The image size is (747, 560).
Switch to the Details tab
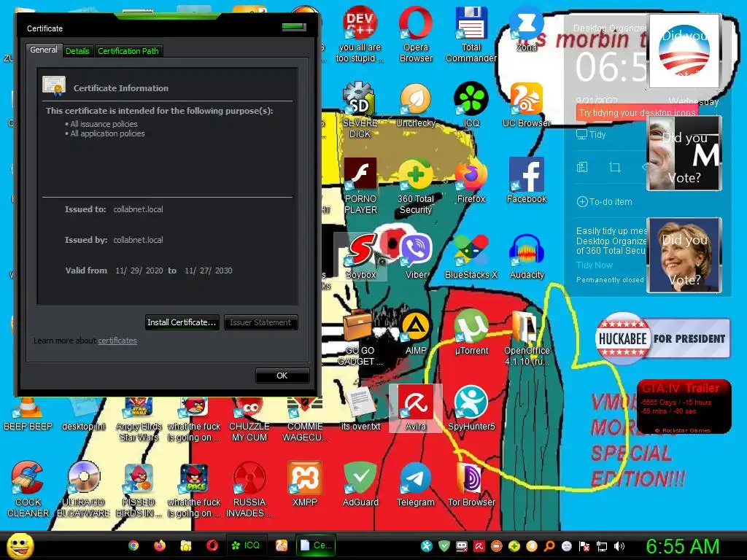(77, 51)
